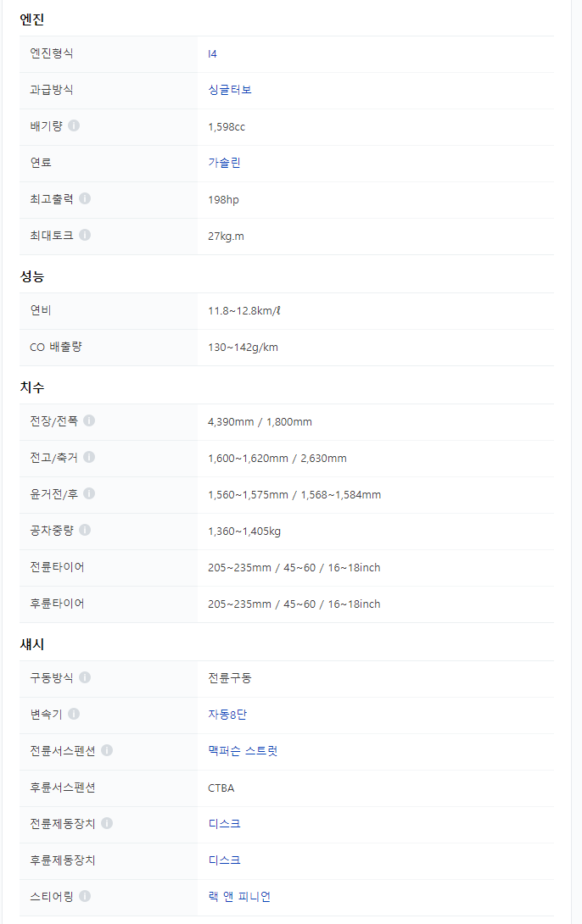Click the 연비 row label

coord(41,310)
